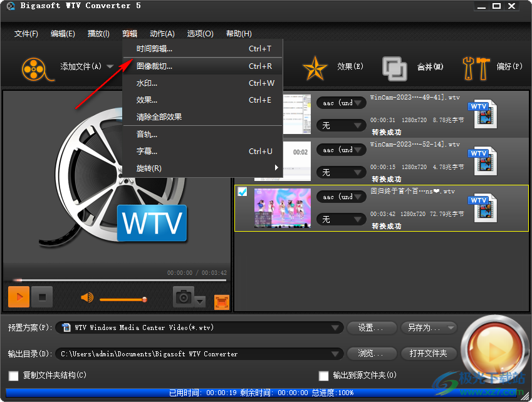The image size is (532, 402).
Task: Click the video seek progress bar
Action: pyautogui.click(x=120, y=281)
